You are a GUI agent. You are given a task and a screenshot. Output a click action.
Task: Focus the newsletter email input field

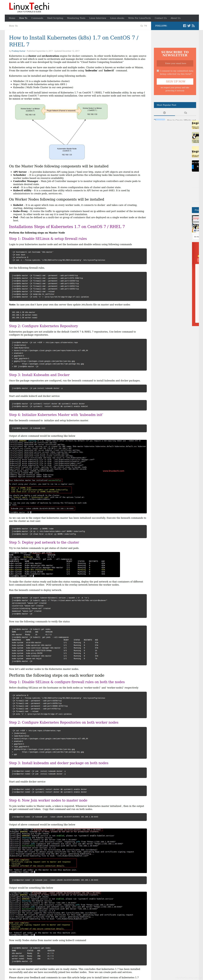click(x=175, y=63)
